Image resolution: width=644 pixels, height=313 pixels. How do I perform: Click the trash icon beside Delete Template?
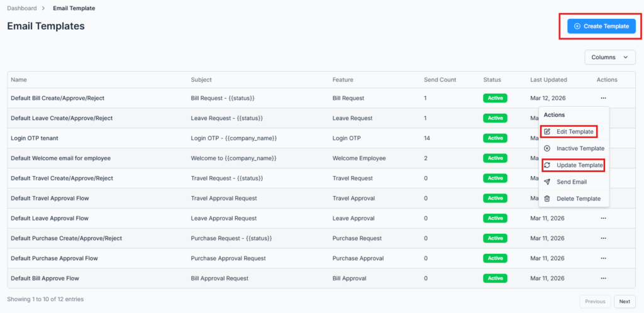[547, 199]
